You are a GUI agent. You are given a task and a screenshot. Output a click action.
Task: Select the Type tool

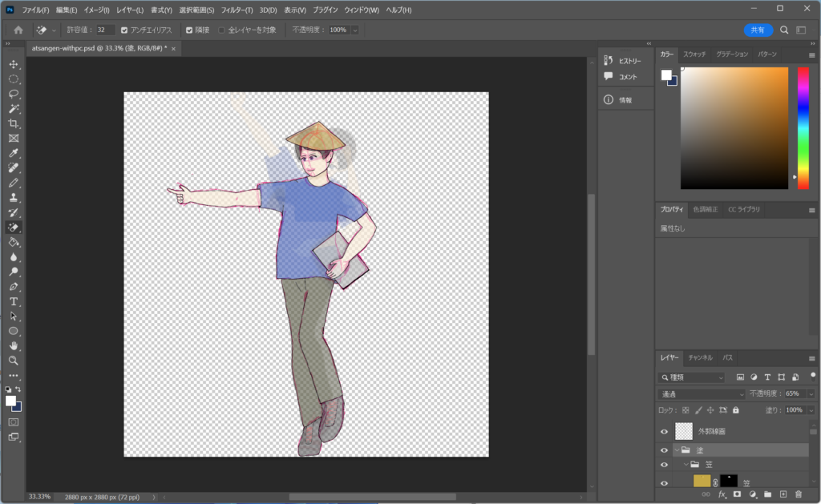14,301
